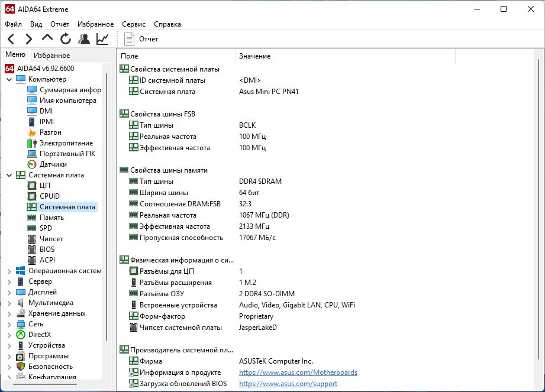Expand the Сервер tree node

pyautogui.click(x=9, y=282)
